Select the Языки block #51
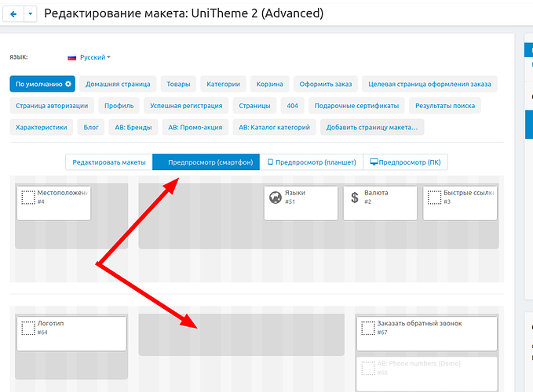The image size is (533, 392). point(301,203)
